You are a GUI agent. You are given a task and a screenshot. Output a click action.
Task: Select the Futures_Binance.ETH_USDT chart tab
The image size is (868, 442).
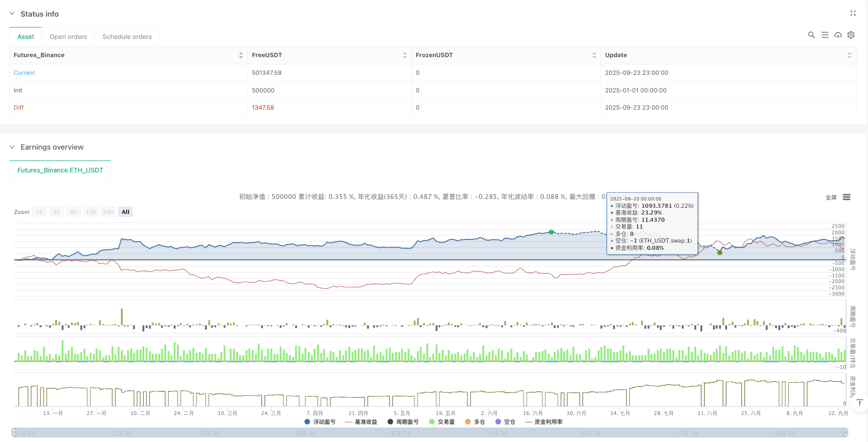tap(60, 170)
